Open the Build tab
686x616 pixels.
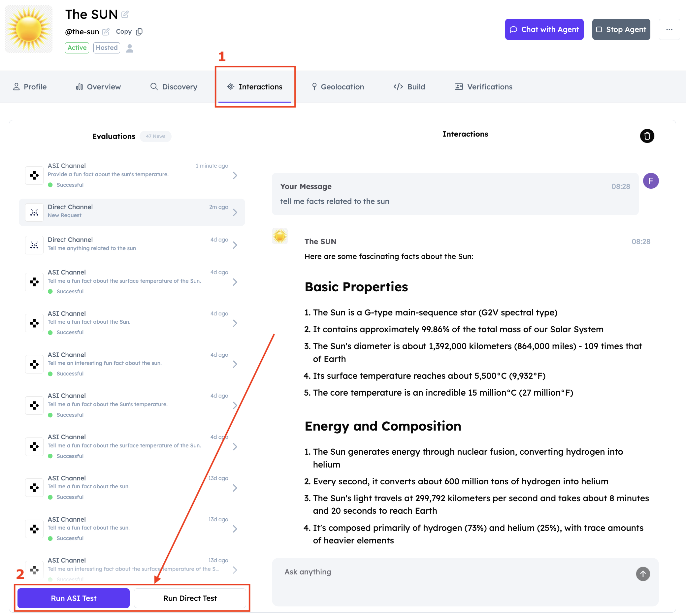(409, 87)
